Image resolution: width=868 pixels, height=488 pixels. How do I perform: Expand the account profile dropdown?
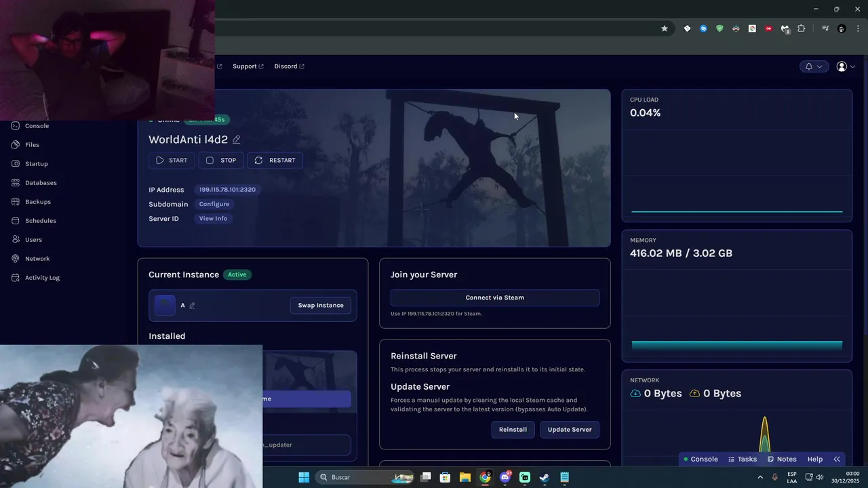click(846, 66)
